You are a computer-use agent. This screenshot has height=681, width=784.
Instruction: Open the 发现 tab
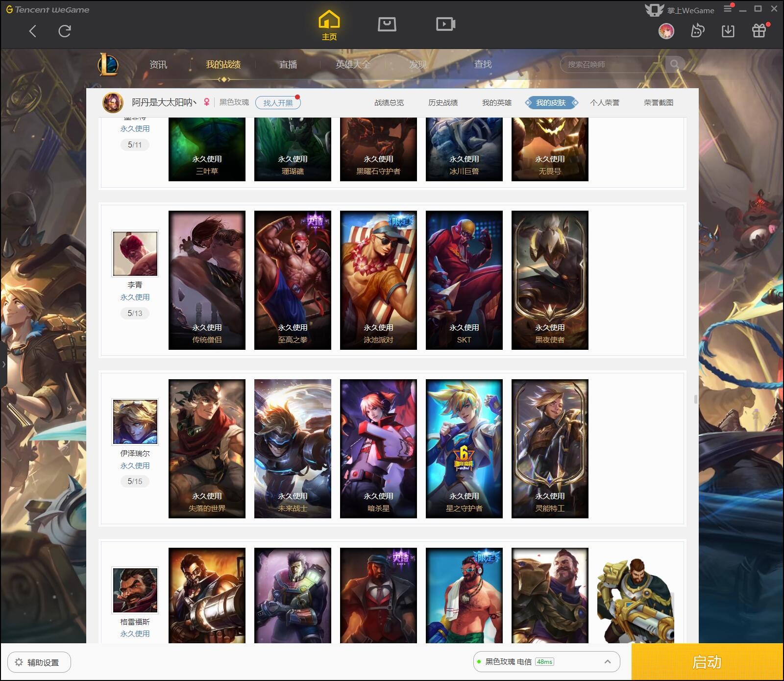[x=418, y=64]
